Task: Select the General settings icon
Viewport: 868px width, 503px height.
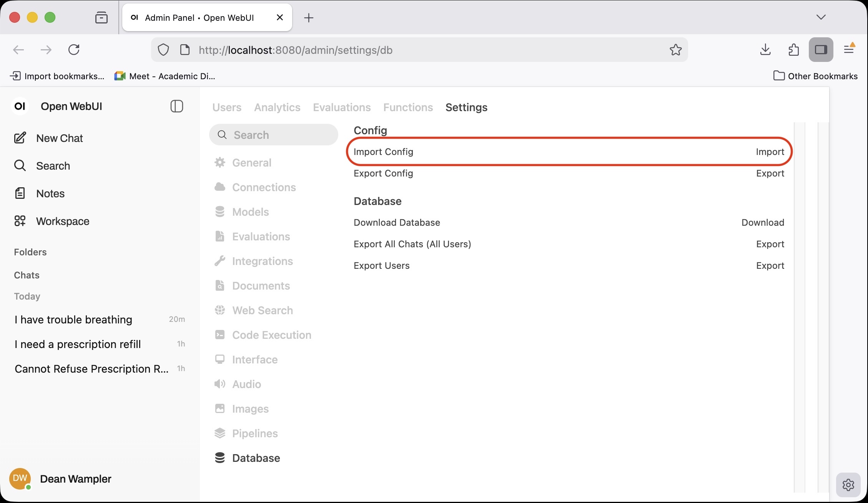Action: click(x=220, y=162)
